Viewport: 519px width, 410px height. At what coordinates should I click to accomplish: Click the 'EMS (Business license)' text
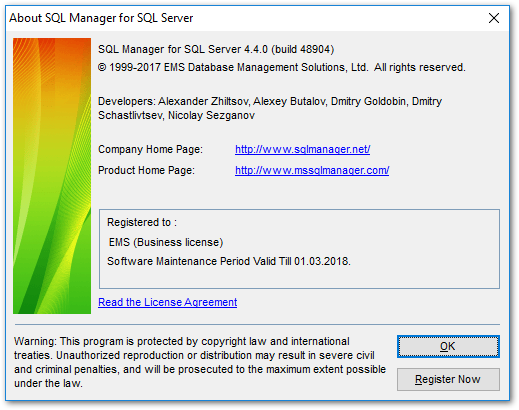pyautogui.click(x=166, y=242)
